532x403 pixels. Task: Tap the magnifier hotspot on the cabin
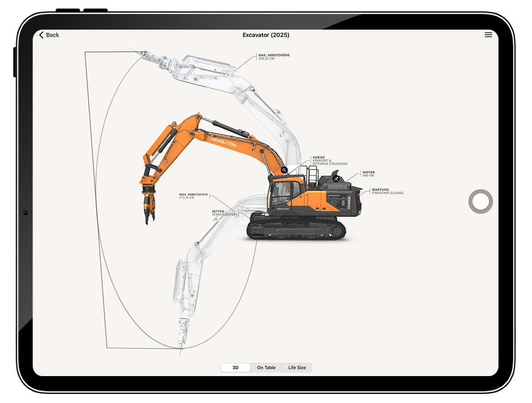pyautogui.click(x=284, y=170)
